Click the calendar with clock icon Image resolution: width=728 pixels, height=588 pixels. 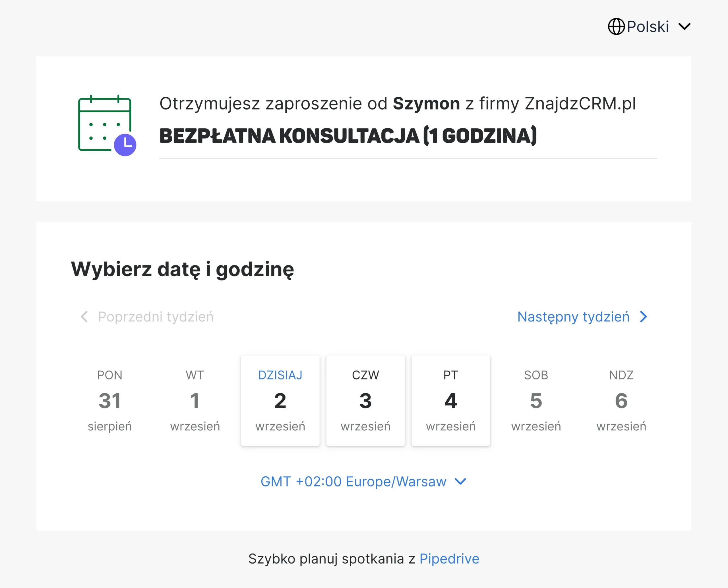click(x=107, y=125)
